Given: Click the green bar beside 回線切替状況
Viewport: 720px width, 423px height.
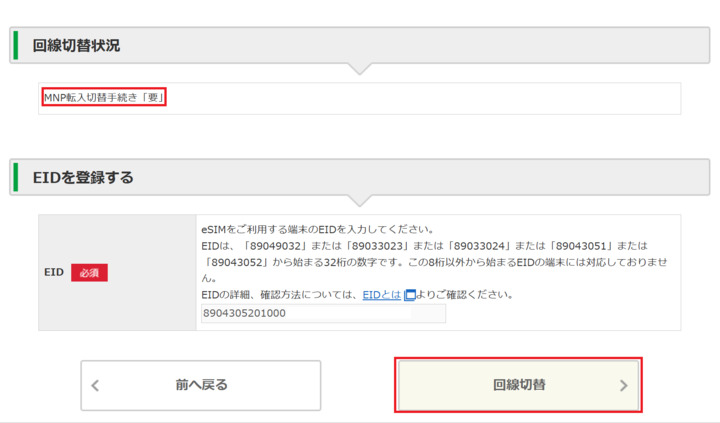Looking at the screenshot, I should (15, 46).
